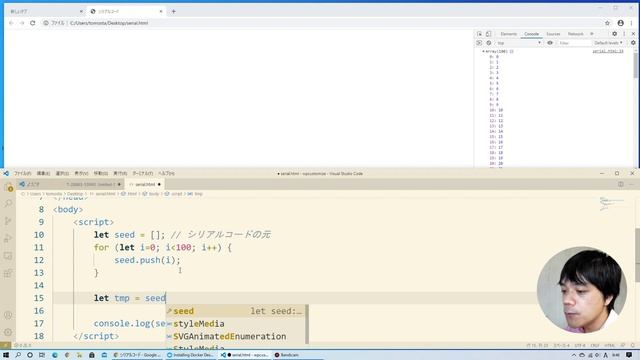This screenshot has width=640, height=360.
Task: Open the Search icon in VS Code activity bar
Action: tap(8, 204)
